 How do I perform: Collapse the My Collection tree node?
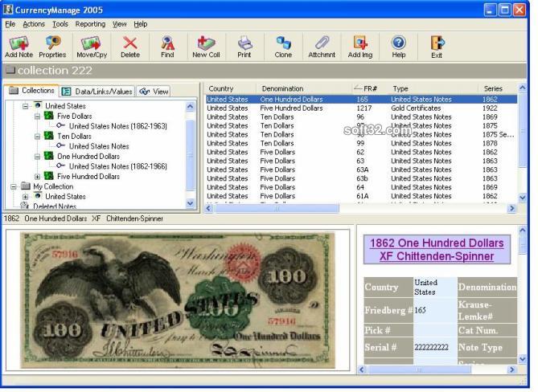point(14,186)
